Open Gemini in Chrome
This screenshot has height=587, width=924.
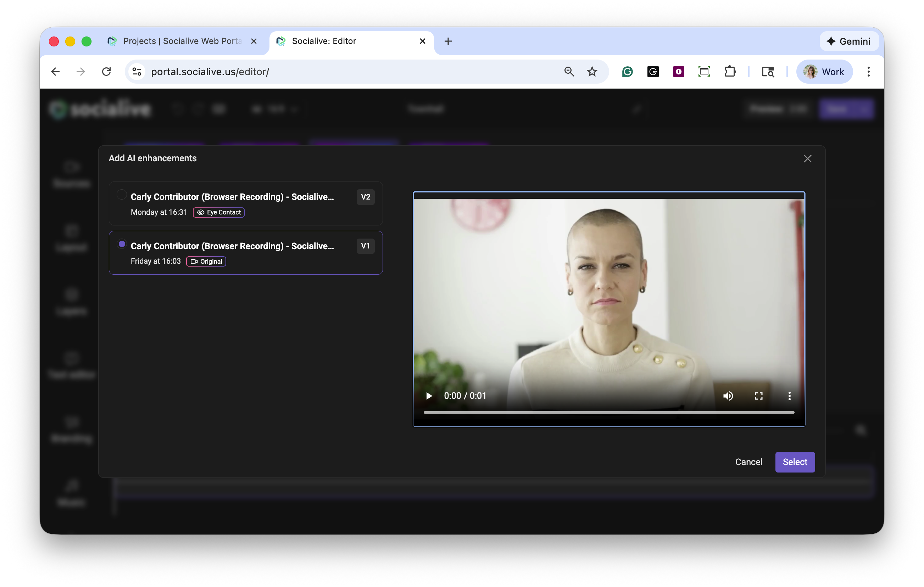[849, 41]
